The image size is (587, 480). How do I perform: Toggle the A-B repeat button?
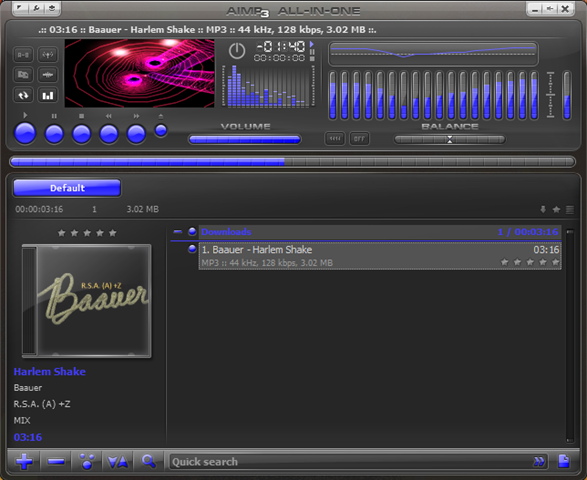pos(23,55)
